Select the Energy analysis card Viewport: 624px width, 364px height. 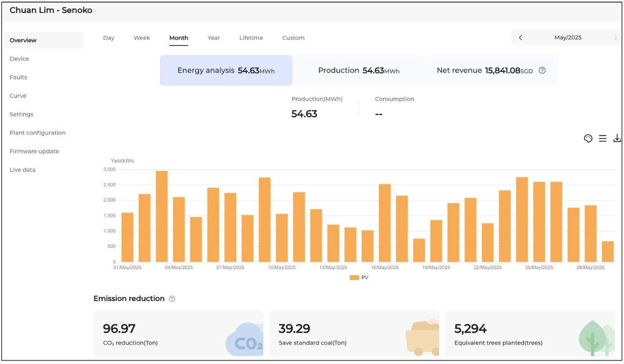(226, 71)
